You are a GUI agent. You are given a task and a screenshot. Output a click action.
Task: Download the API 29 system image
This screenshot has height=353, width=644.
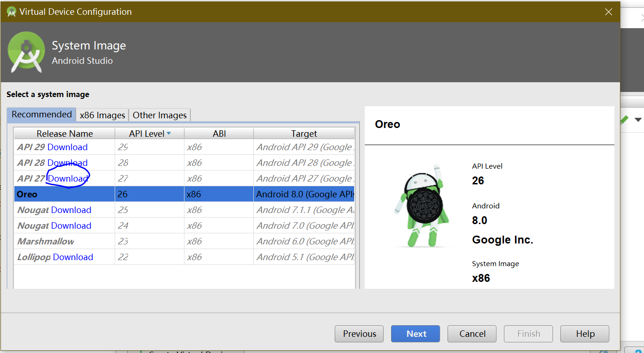point(67,147)
